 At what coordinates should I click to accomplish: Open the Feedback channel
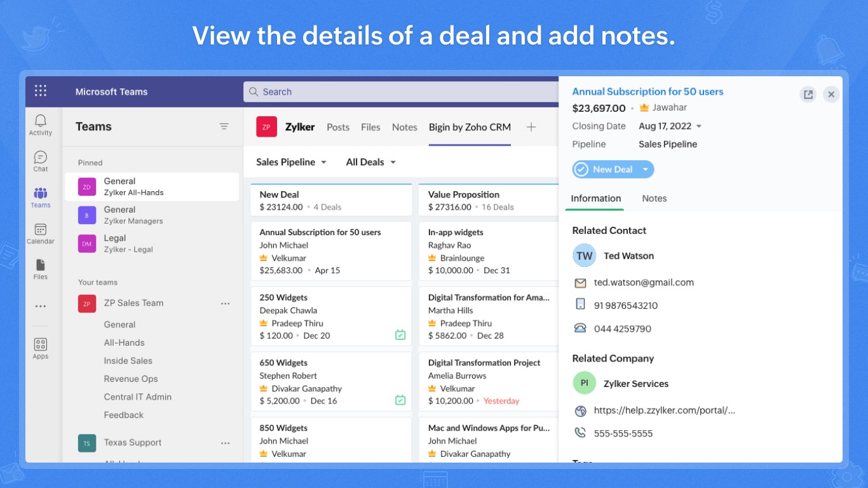[123, 415]
